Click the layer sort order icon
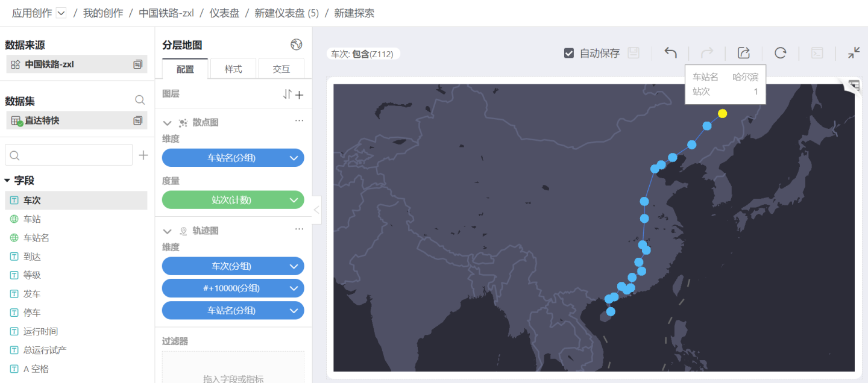This screenshot has height=383, width=868. [x=287, y=95]
